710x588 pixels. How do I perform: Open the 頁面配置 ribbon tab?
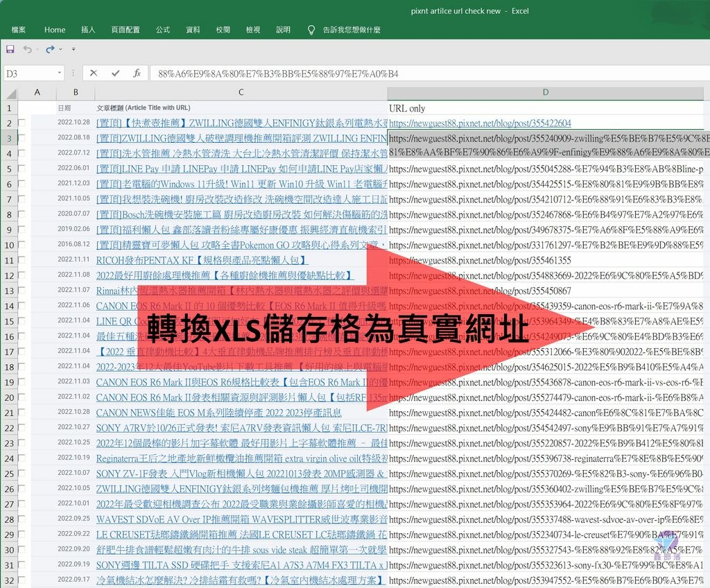[x=125, y=30]
